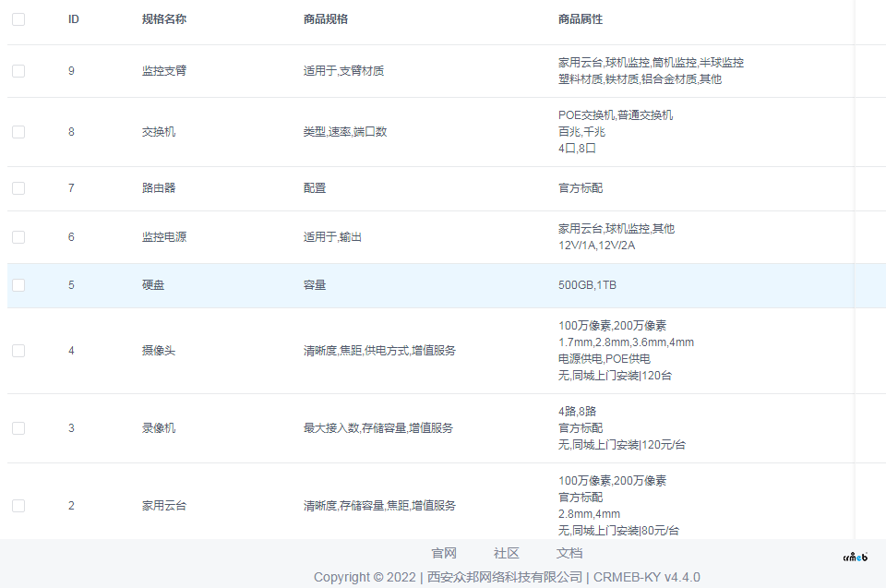Click the attribute text 12V/1A,12V/2A
This screenshot has width=886, height=588.
point(597,246)
